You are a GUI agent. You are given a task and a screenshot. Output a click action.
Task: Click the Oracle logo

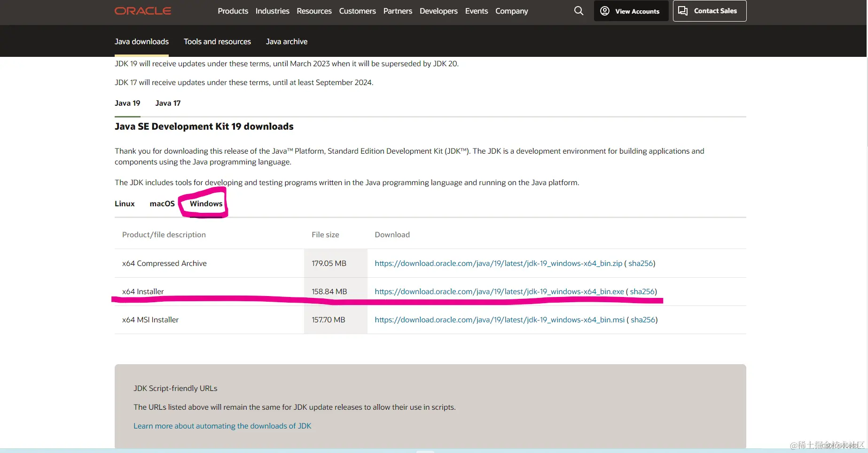pos(143,11)
